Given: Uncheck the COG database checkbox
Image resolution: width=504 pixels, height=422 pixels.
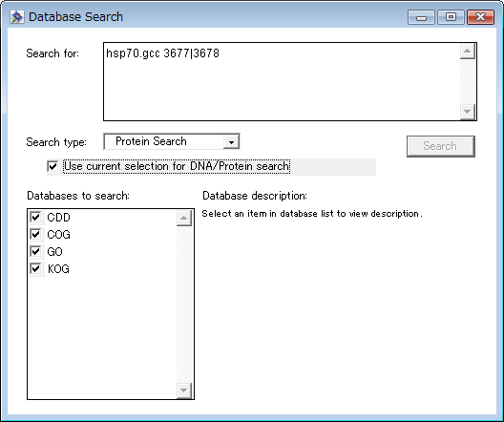Looking at the screenshot, I should point(35,234).
